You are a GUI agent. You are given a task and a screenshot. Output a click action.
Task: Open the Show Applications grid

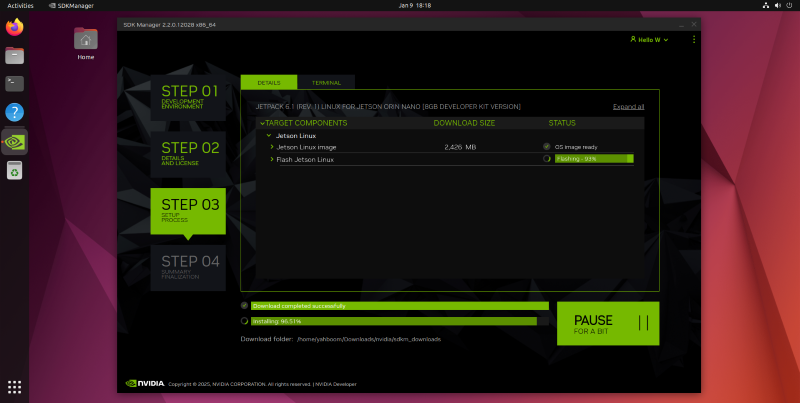(14, 386)
